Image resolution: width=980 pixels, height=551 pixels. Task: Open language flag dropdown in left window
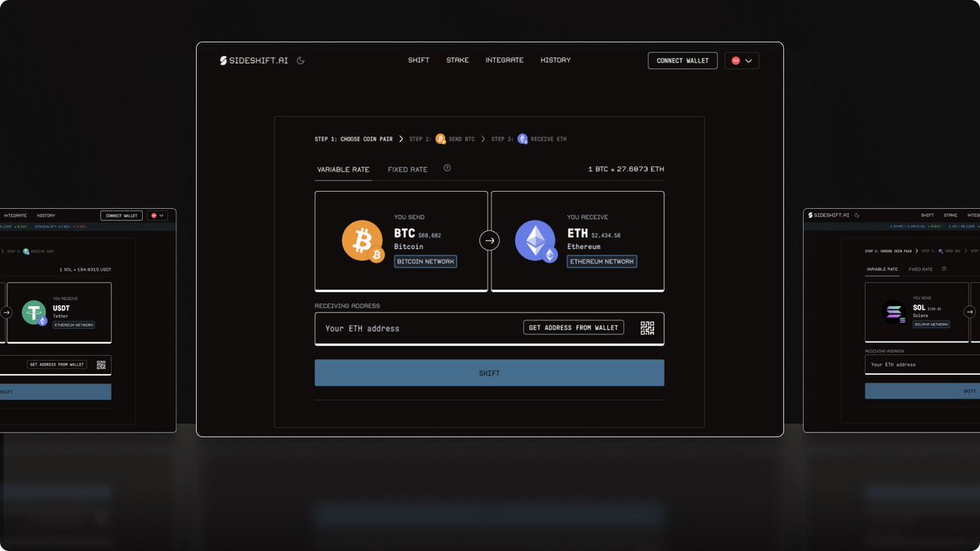157,216
